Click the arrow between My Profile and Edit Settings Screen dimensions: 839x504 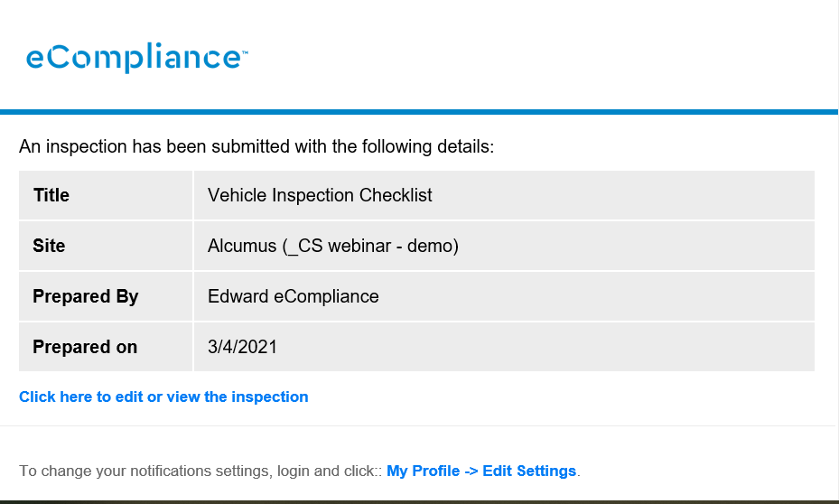(x=471, y=471)
